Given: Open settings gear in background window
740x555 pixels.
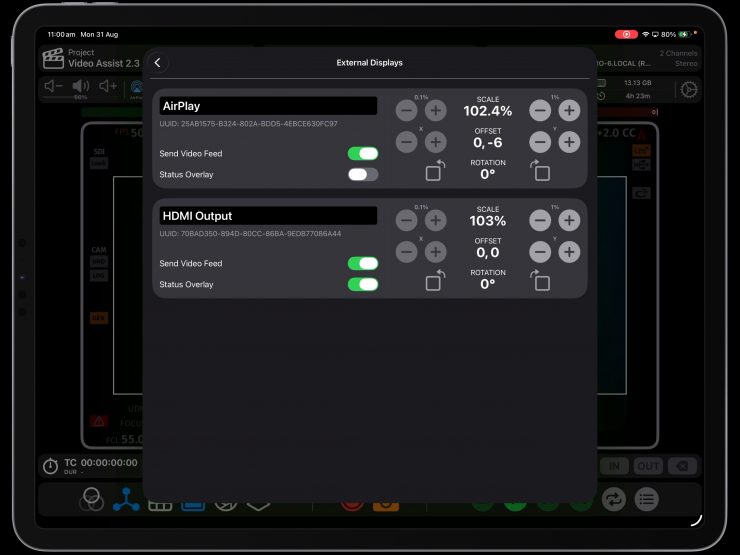Looking at the screenshot, I should [x=689, y=90].
